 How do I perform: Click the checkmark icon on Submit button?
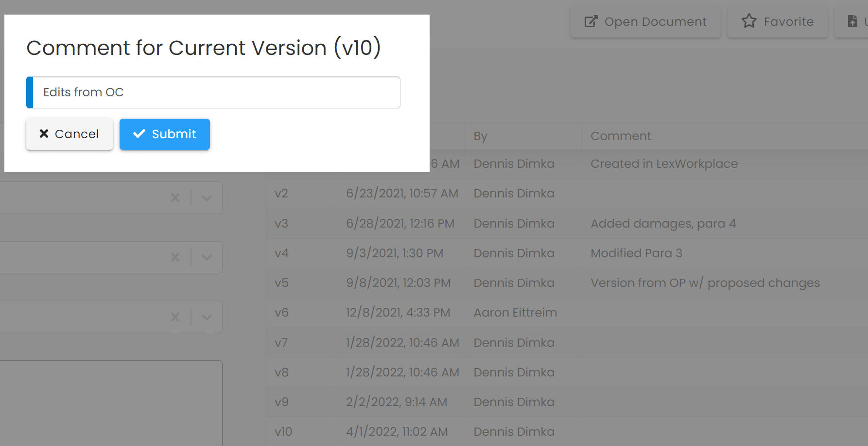[x=139, y=134]
